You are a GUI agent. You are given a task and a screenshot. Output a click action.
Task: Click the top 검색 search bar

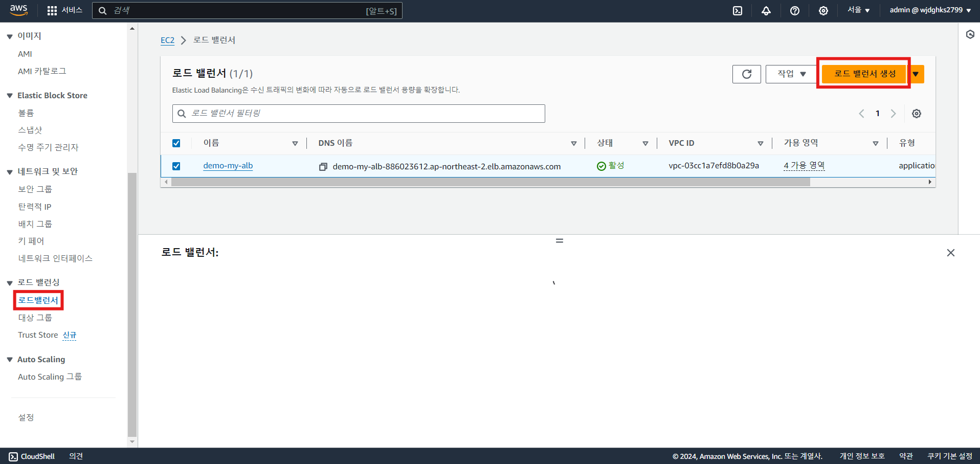(x=247, y=11)
